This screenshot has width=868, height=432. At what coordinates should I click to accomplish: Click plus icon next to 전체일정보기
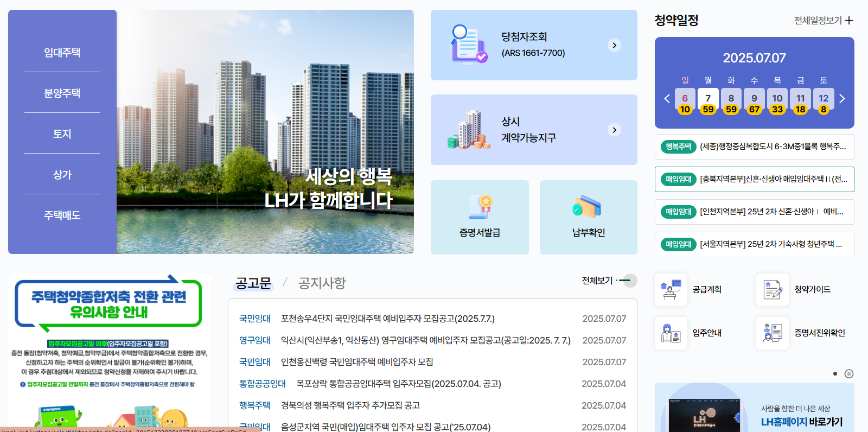click(849, 21)
